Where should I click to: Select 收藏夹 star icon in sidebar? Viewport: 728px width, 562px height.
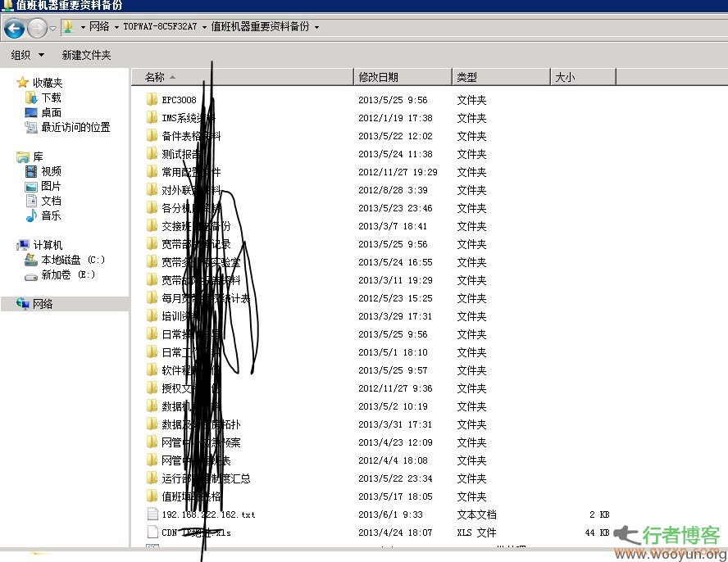(22, 83)
